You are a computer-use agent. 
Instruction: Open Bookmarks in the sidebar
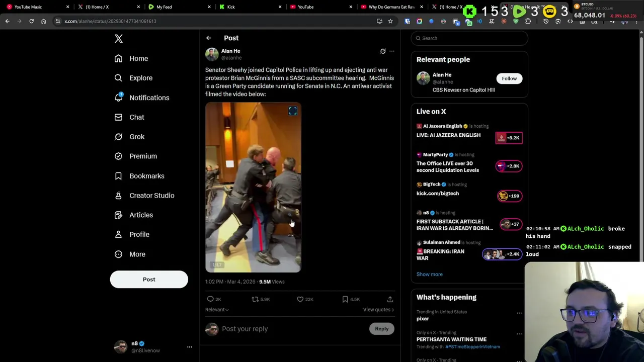point(139,176)
